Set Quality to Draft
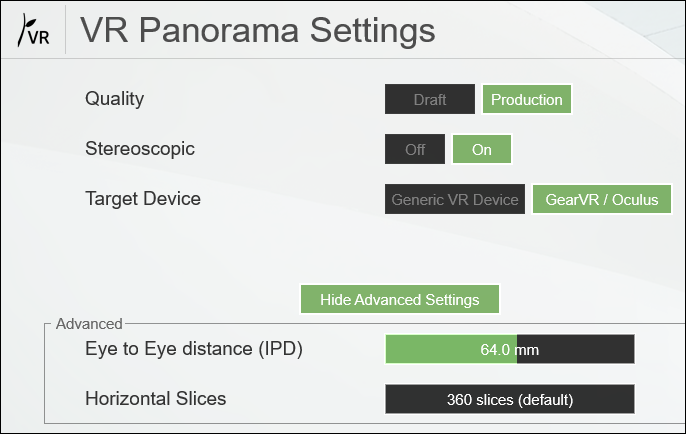This screenshot has width=686, height=434. [430, 100]
